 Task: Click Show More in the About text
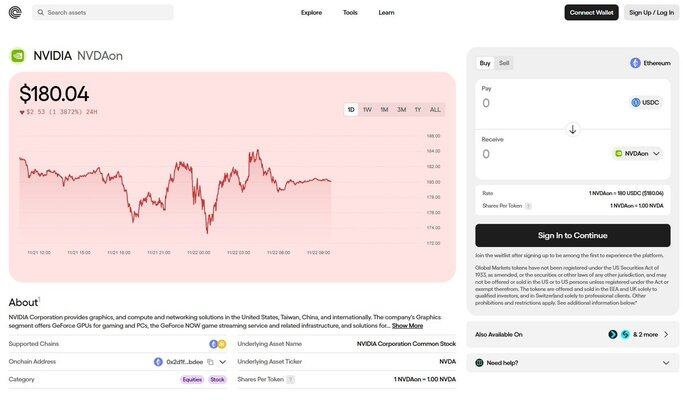pyautogui.click(x=407, y=326)
